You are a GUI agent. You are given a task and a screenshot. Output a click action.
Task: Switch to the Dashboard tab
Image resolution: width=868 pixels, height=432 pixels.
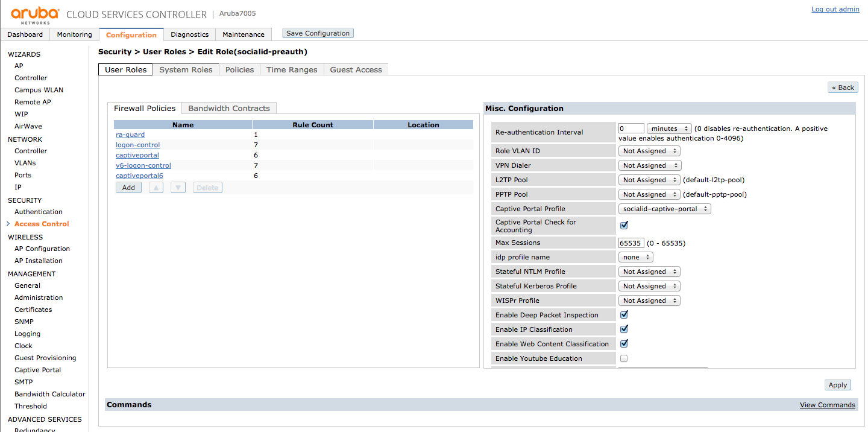point(25,34)
